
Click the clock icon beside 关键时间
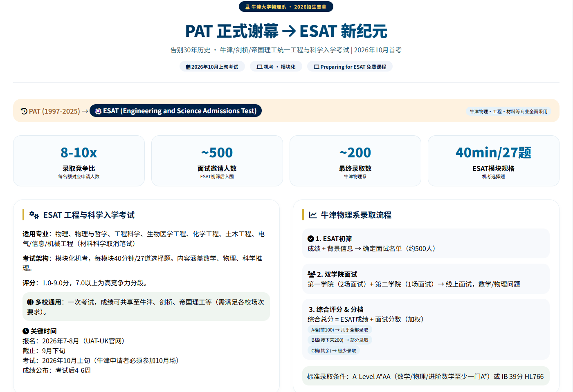(26, 331)
